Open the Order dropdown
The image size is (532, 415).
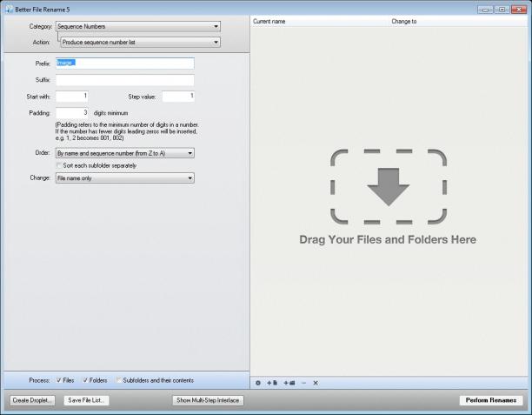point(125,153)
